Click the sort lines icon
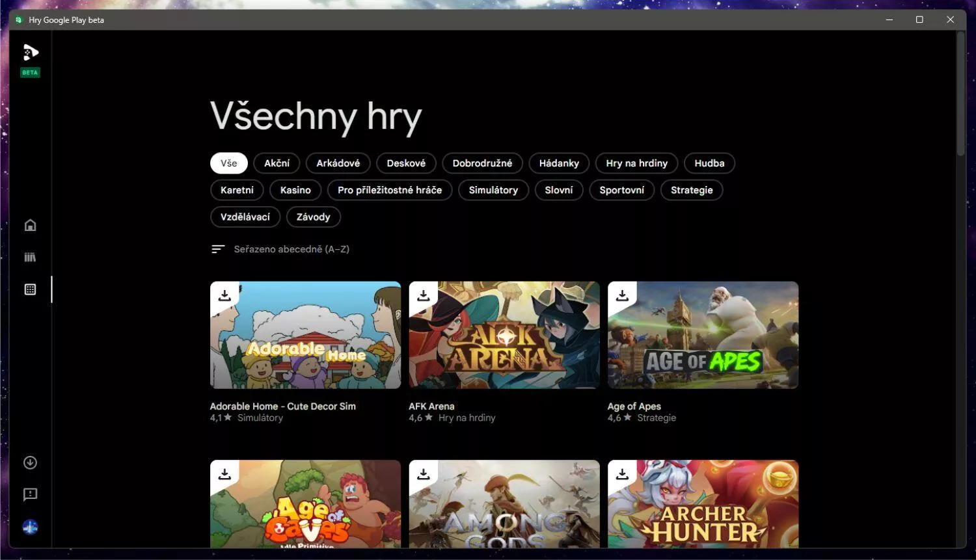 click(x=218, y=249)
